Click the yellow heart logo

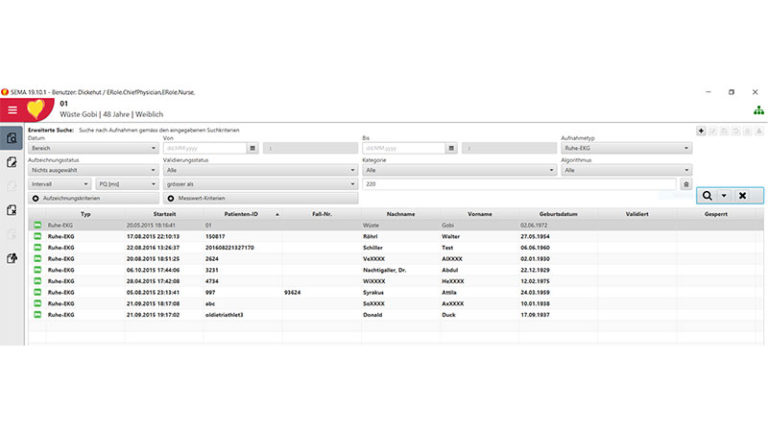point(35,110)
